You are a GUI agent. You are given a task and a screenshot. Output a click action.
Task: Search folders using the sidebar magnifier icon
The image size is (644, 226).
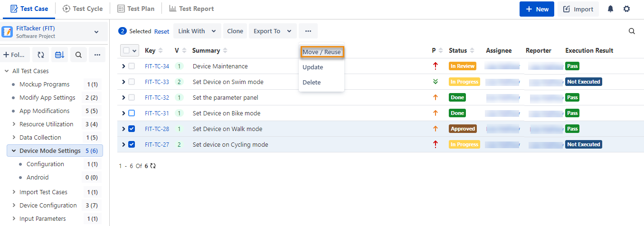[78, 55]
